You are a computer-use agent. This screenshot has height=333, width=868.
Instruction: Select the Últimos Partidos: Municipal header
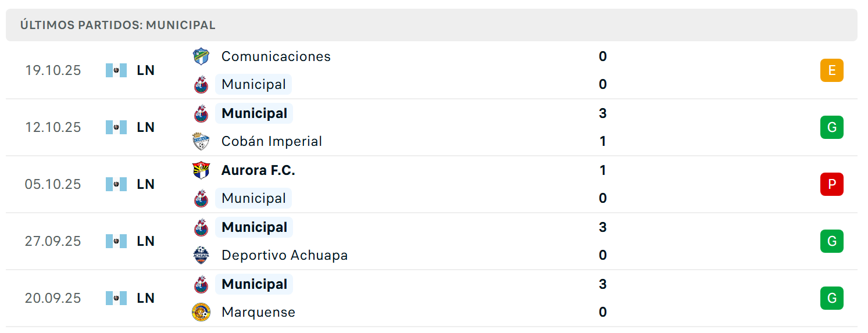[118, 25]
